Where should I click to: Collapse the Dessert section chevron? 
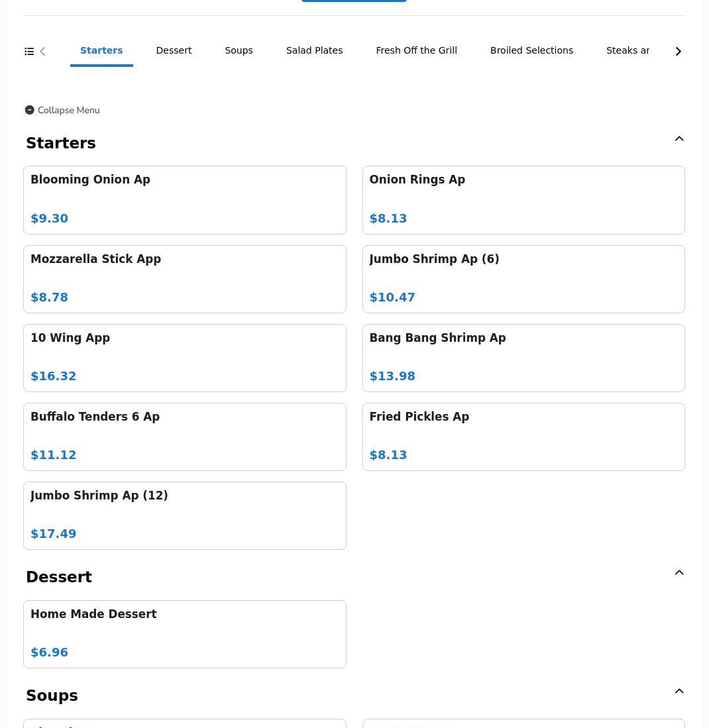coord(679,573)
